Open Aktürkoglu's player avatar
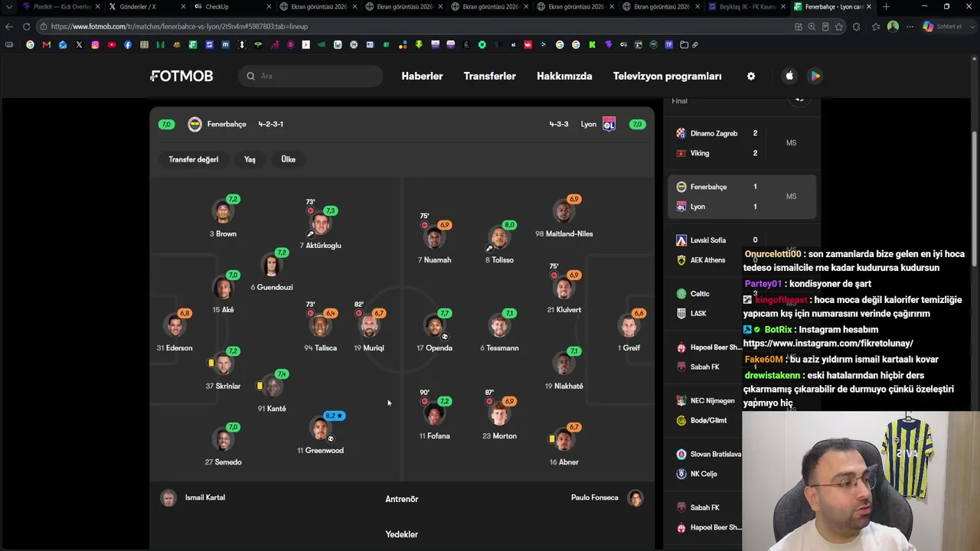 tap(321, 224)
